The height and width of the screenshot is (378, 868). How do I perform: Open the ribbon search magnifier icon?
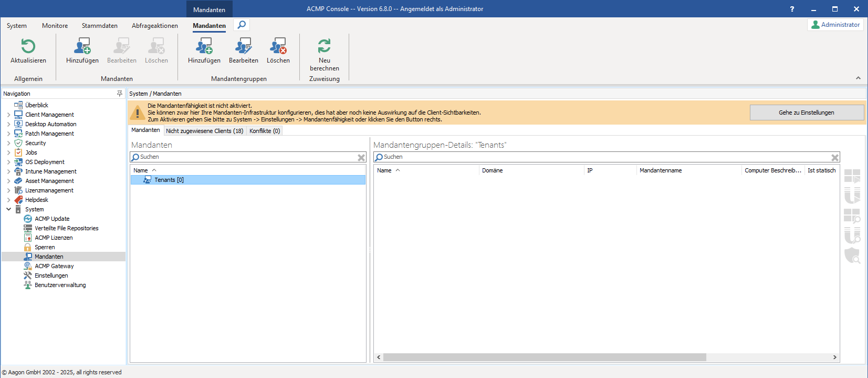[x=242, y=25]
